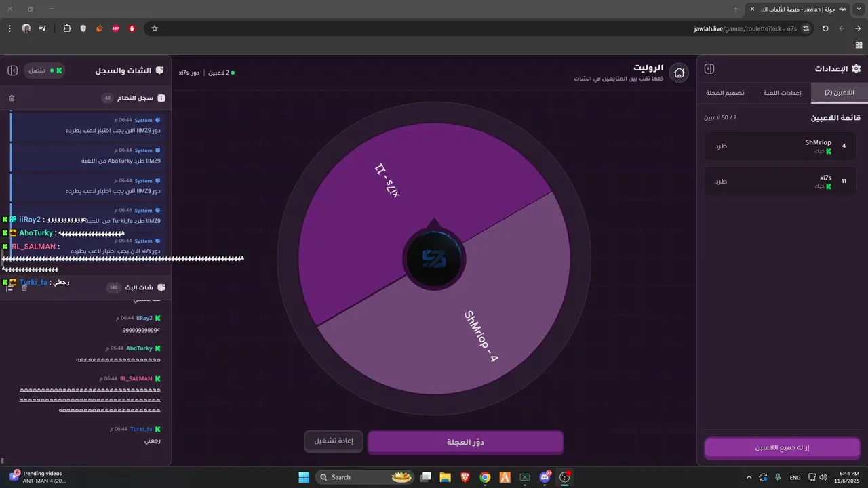
Task: Click iiRay2 username in stream chat
Action: (x=144, y=318)
